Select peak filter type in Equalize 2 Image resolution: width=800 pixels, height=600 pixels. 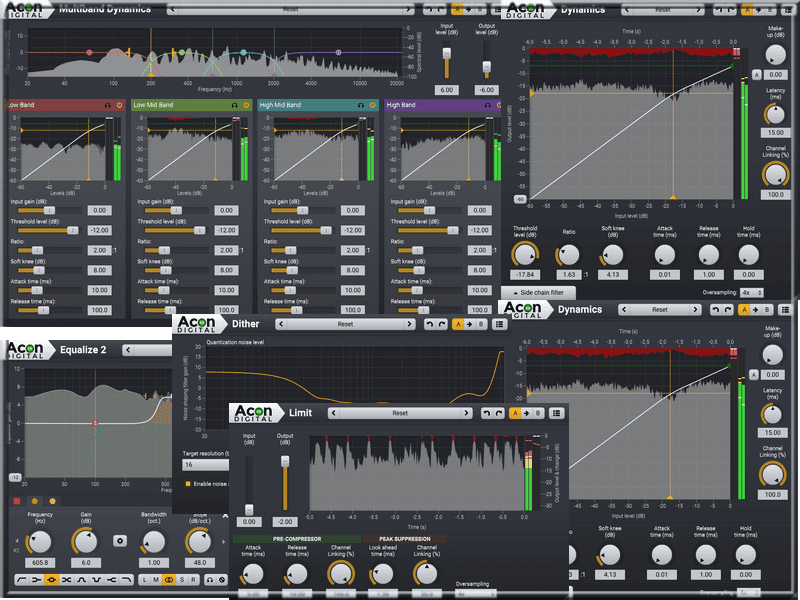pos(51,580)
